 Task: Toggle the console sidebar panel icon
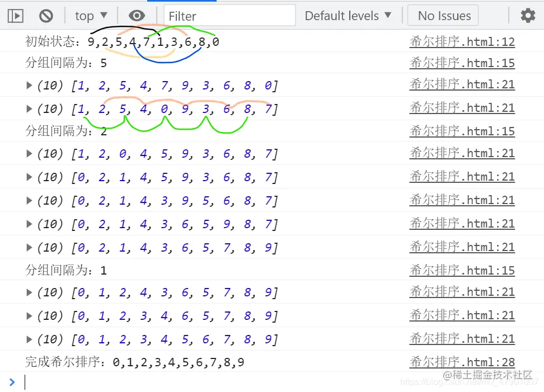pos(16,16)
